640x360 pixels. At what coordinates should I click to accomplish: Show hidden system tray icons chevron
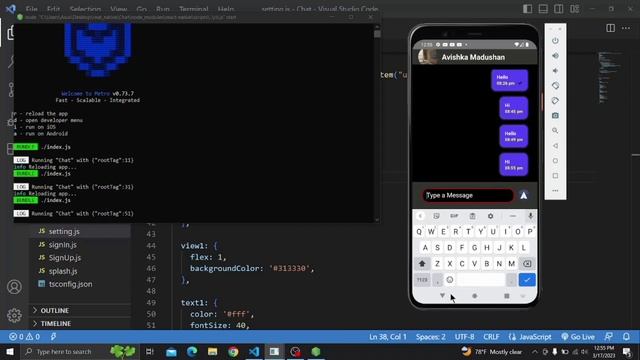pyautogui.click(x=535, y=351)
